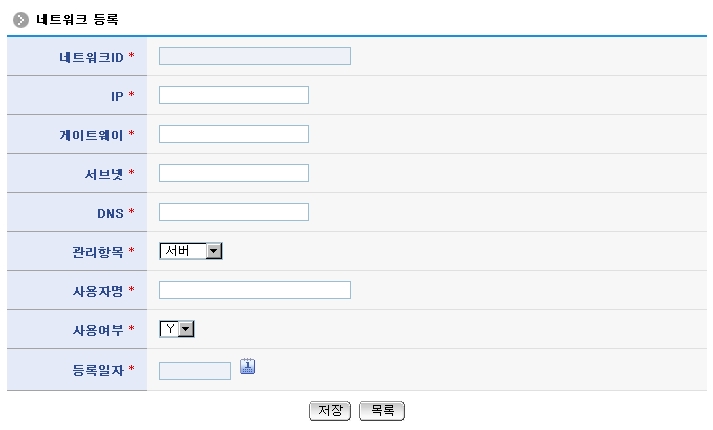This screenshot has width=713, height=430.
Task: Click the 사용여부 label text
Action: coord(91,330)
